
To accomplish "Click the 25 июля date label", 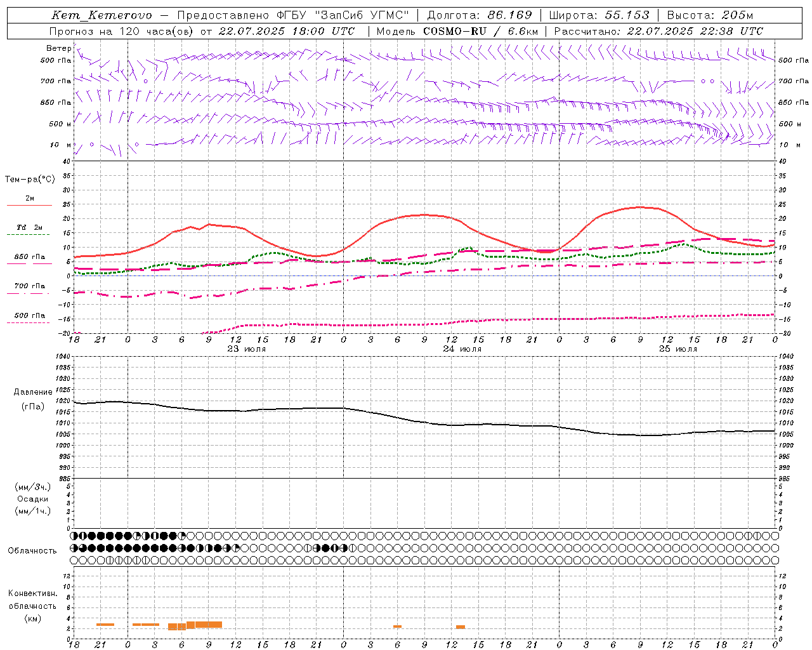I will pos(678,348).
